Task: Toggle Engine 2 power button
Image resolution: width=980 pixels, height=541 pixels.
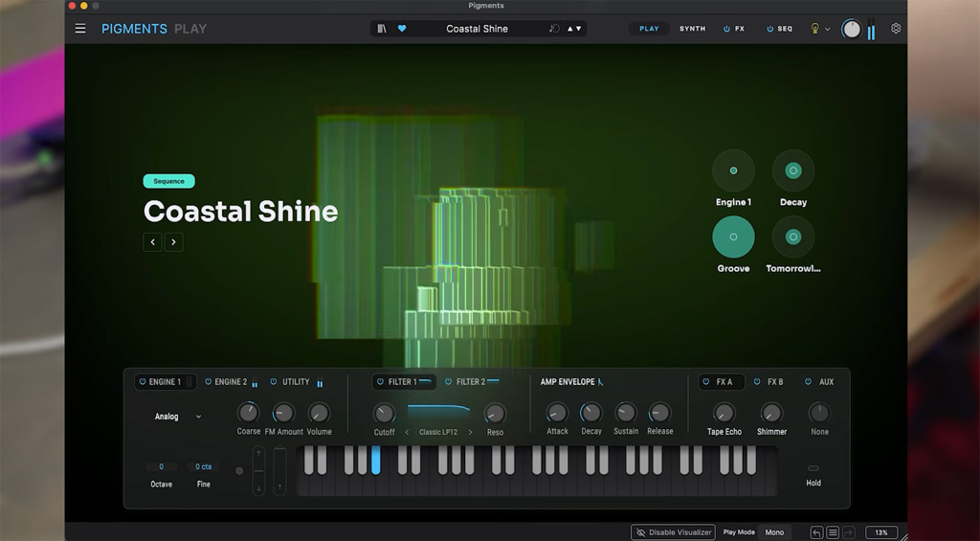Action: tap(208, 381)
